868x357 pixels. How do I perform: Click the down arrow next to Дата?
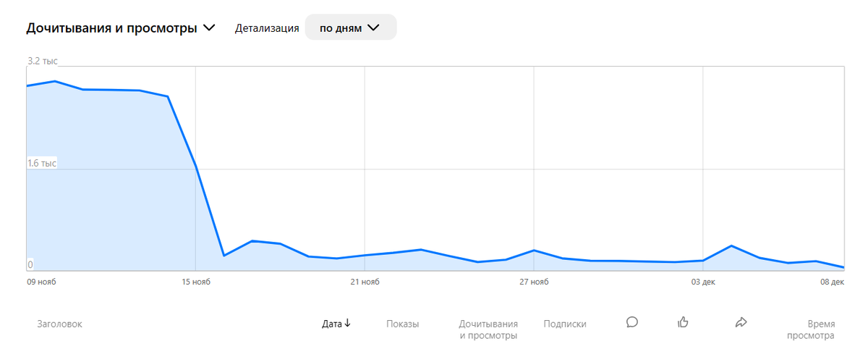(x=347, y=323)
